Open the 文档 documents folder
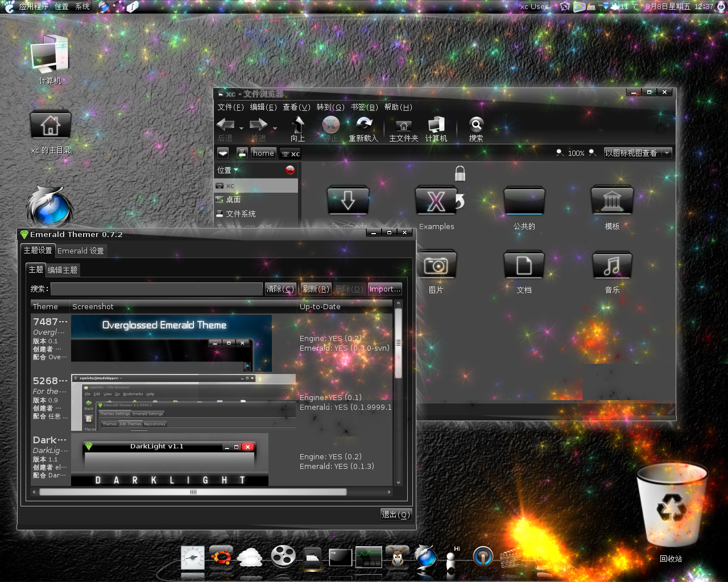This screenshot has height=582, width=728. 524,264
